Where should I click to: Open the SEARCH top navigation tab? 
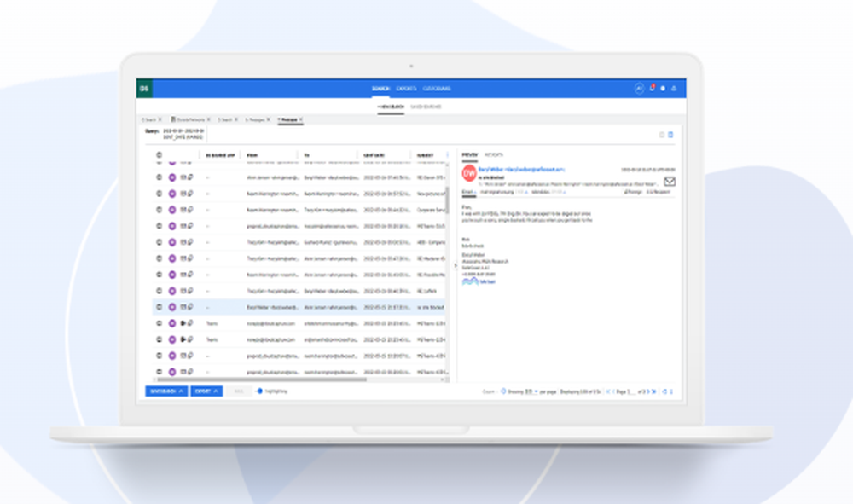coord(380,89)
